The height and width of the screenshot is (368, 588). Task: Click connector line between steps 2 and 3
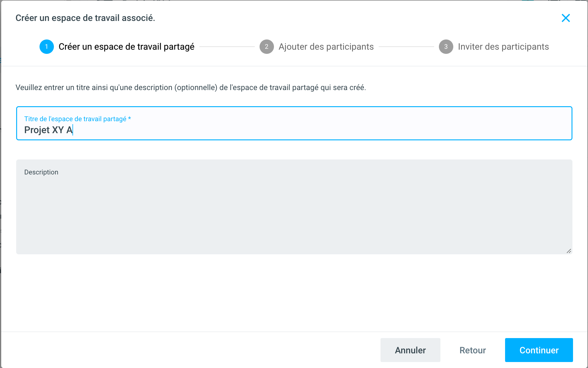pyautogui.click(x=406, y=47)
